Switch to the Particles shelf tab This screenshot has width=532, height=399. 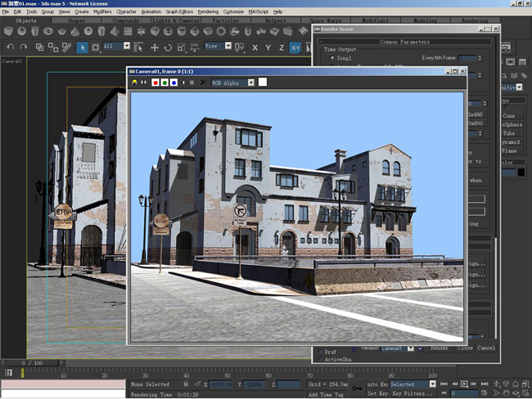click(226, 20)
